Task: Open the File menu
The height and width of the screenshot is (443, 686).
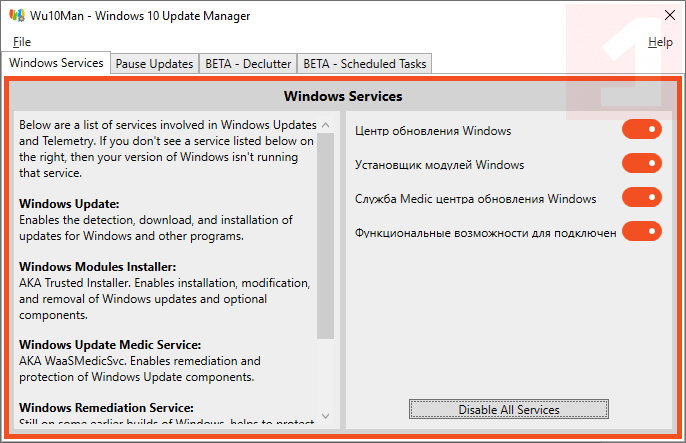Action: coord(22,42)
